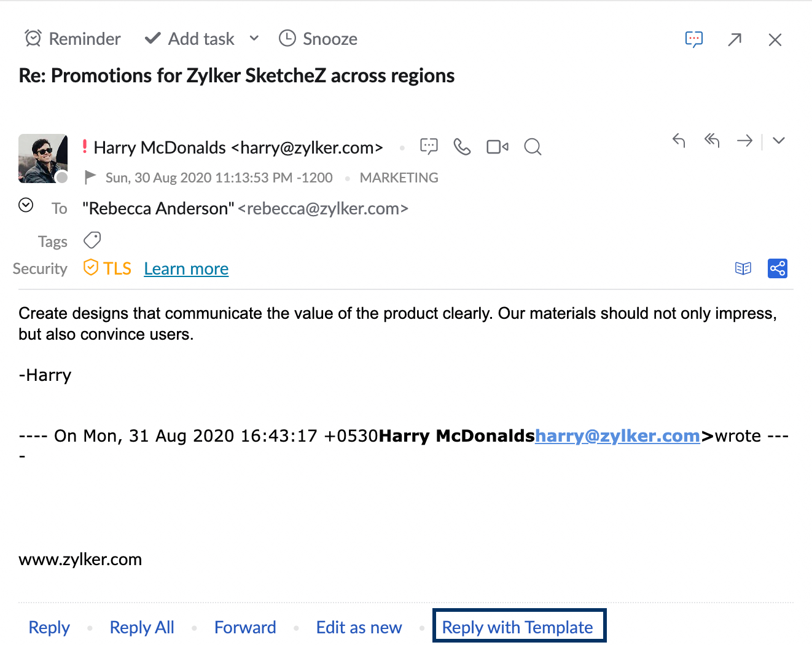Screen dimensions: 812x645
Task: Open comments chat icon at top right
Action: click(x=693, y=40)
